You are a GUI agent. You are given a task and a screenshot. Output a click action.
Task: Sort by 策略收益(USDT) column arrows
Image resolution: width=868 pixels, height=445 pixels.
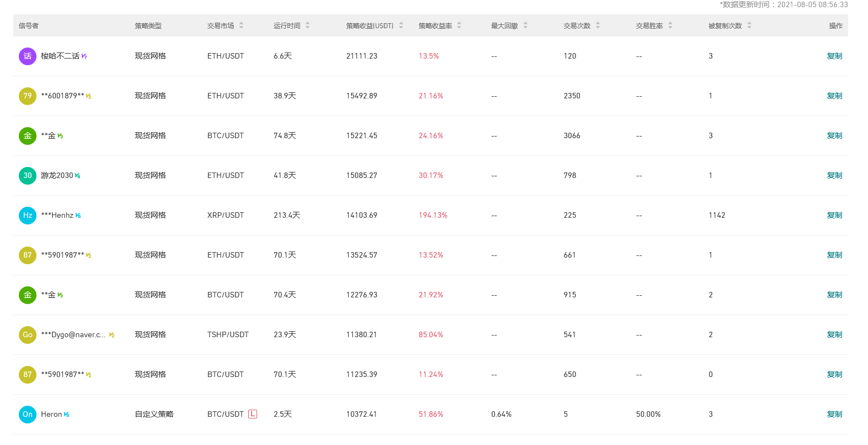pyautogui.click(x=401, y=25)
